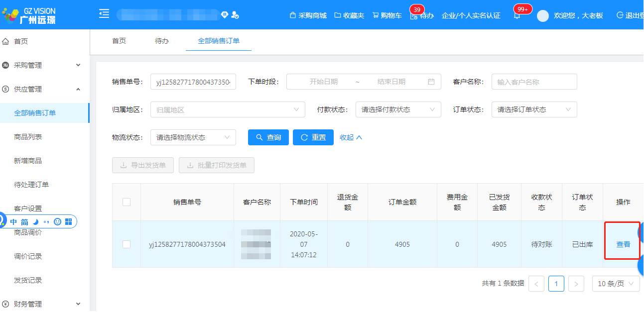Select 商品列表 in the sidebar menu
The width and height of the screenshot is (644, 312).
point(28,137)
